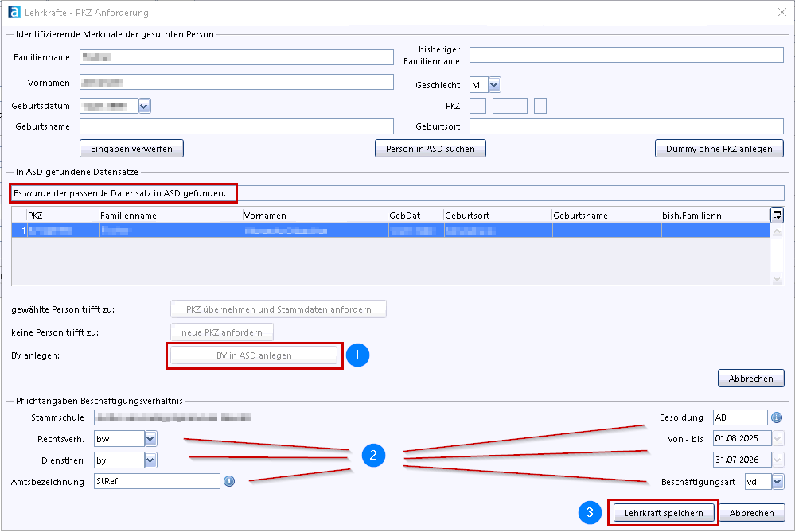Click the info icon beside Amtsbezeichnung field
The image size is (795, 532).
tap(229, 481)
